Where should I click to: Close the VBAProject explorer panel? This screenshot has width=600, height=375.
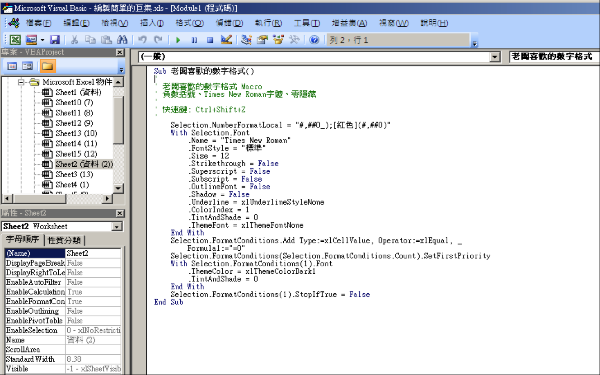click(120, 52)
